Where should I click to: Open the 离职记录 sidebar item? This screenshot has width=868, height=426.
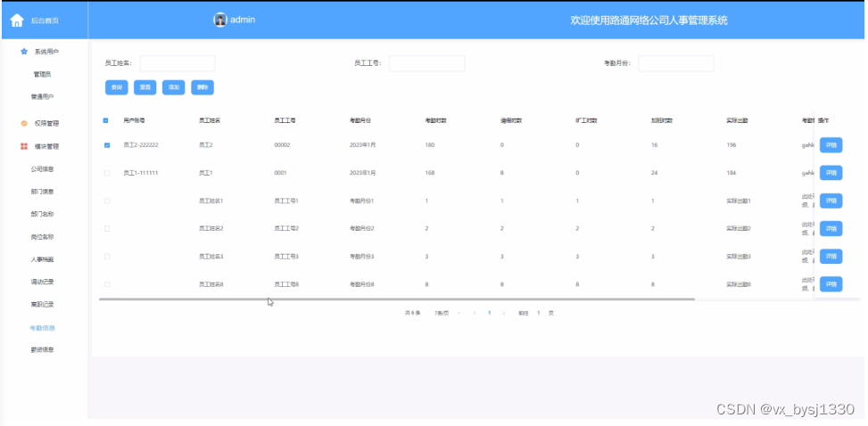click(x=43, y=304)
